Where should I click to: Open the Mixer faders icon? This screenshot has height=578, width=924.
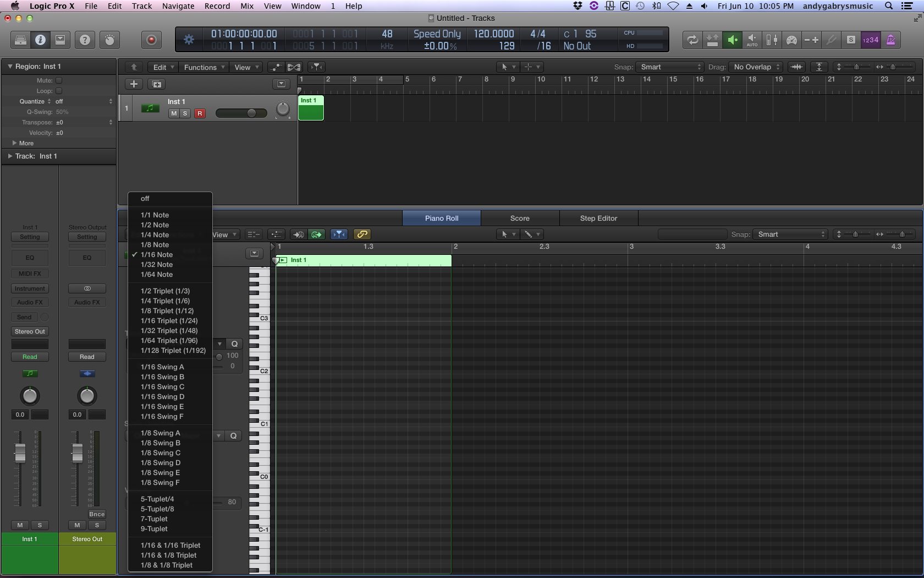point(772,40)
